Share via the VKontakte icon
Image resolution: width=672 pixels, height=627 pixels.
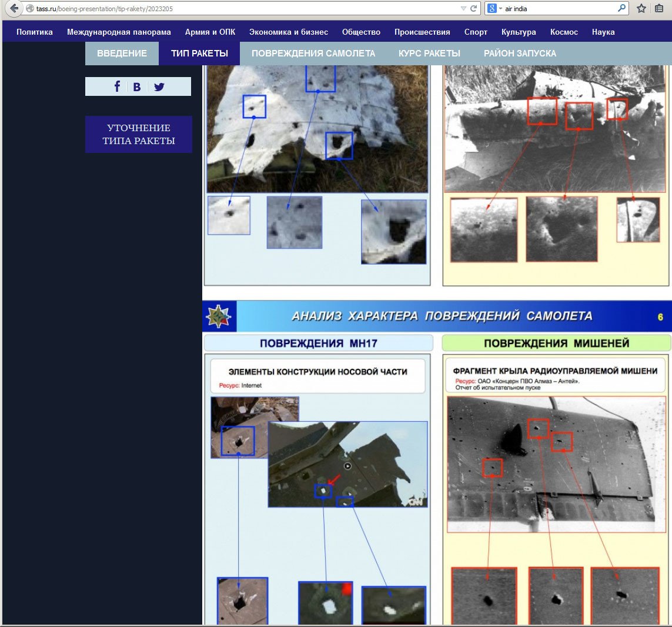click(x=137, y=86)
